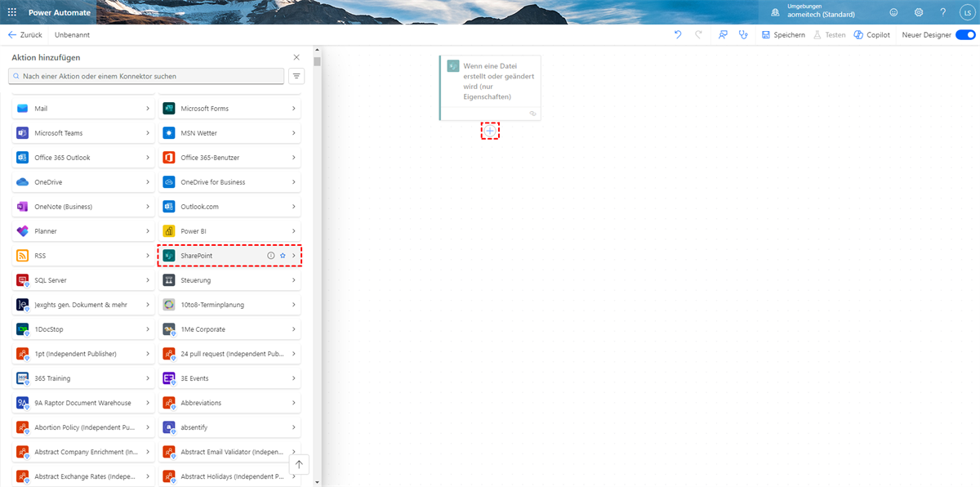This screenshot has height=487, width=980.
Task: Select 1pt (Independent Publisher) row
Action: point(82,354)
